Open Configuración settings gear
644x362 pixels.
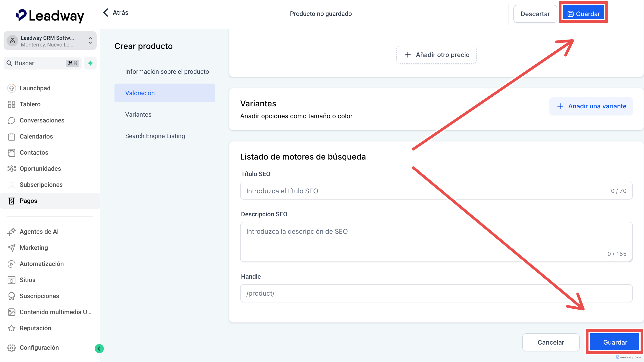(11, 347)
